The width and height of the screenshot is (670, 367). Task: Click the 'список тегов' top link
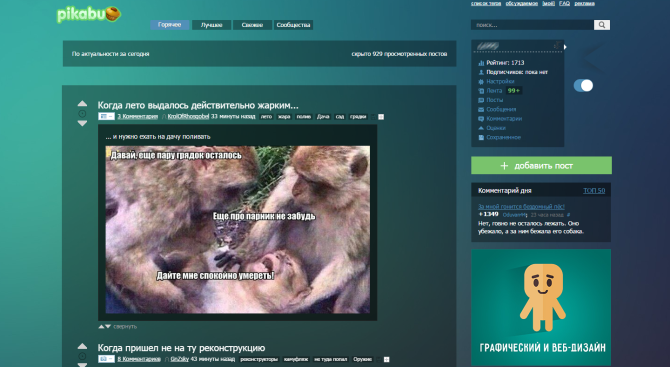486,3
